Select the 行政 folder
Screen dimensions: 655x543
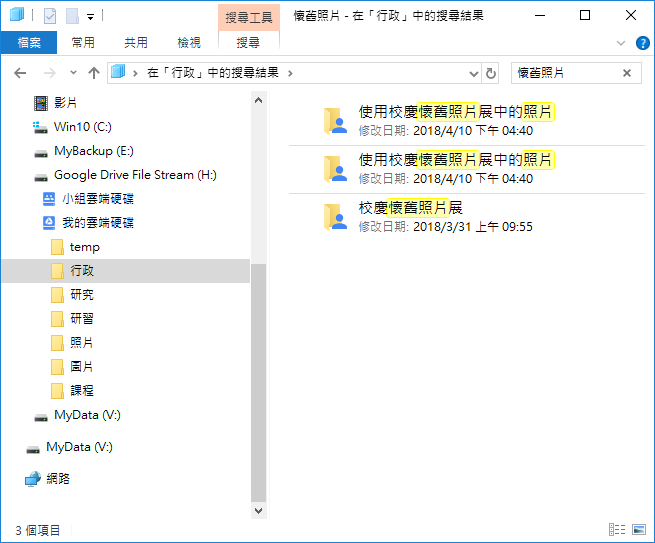(125, 271)
